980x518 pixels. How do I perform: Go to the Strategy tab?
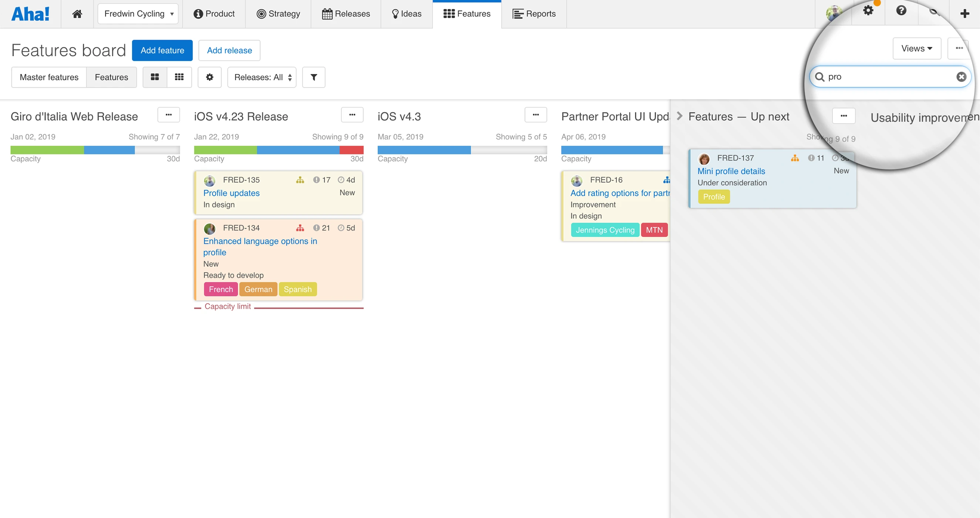[278, 14]
